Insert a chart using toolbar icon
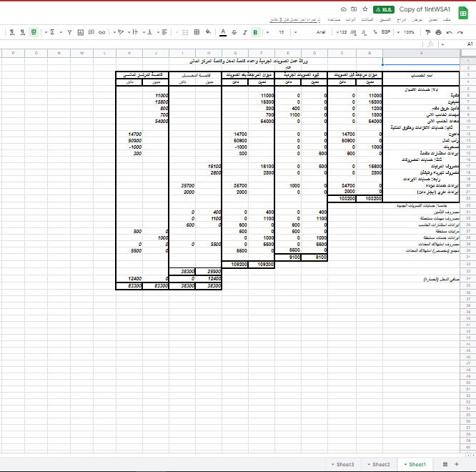 (x=80, y=32)
